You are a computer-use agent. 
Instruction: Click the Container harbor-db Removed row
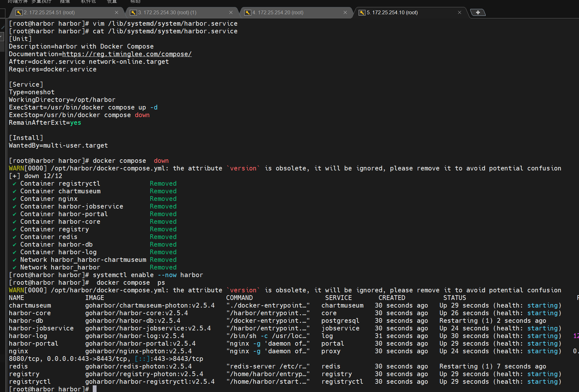[95, 244]
